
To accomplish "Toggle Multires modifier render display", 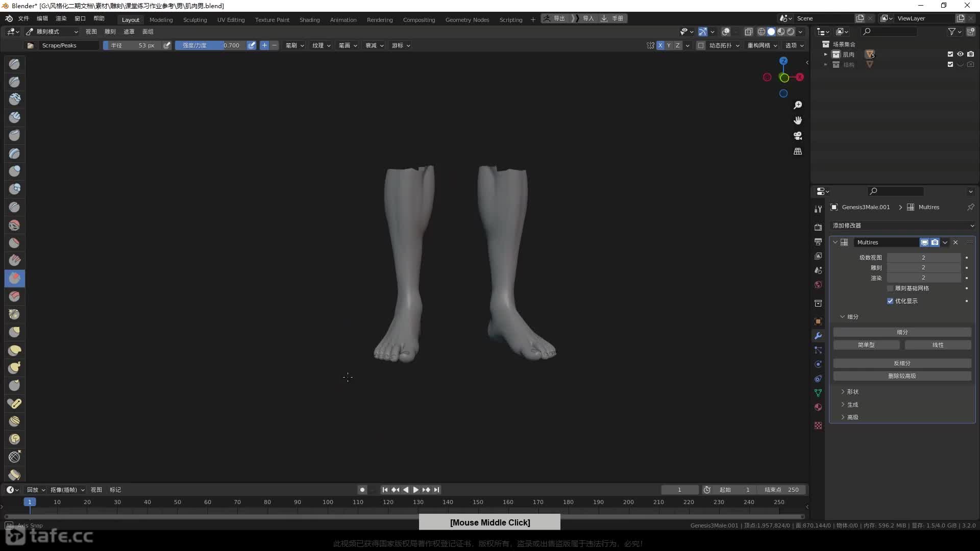I will 935,242.
